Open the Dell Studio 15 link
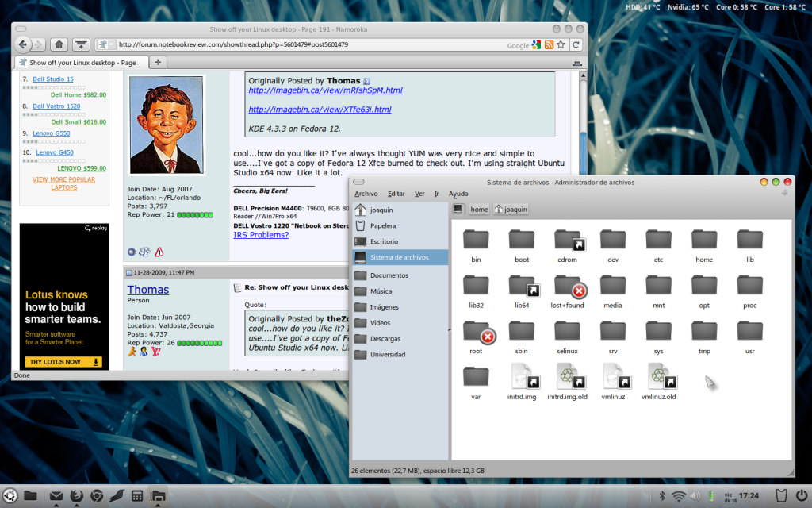This screenshot has width=812, height=508. [53, 79]
